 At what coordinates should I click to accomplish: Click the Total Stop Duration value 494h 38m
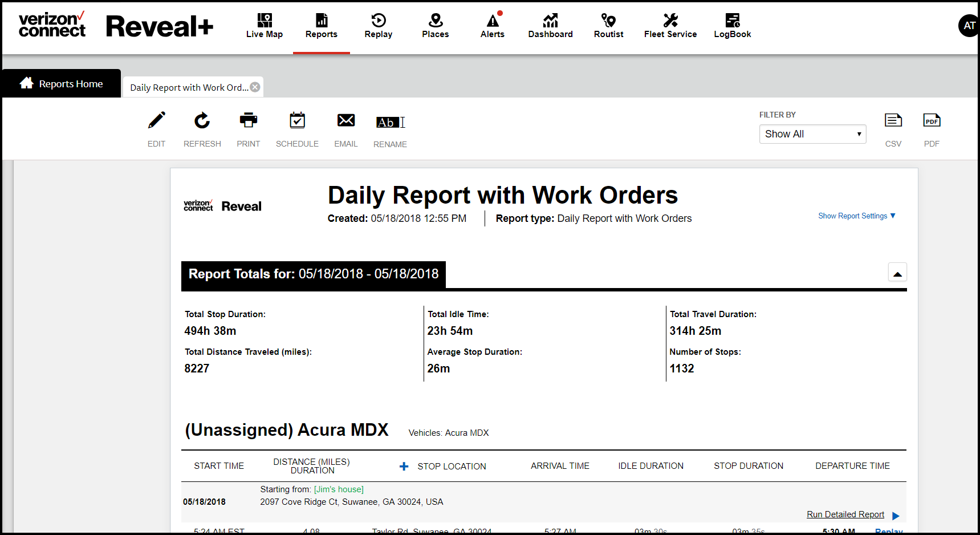(210, 331)
